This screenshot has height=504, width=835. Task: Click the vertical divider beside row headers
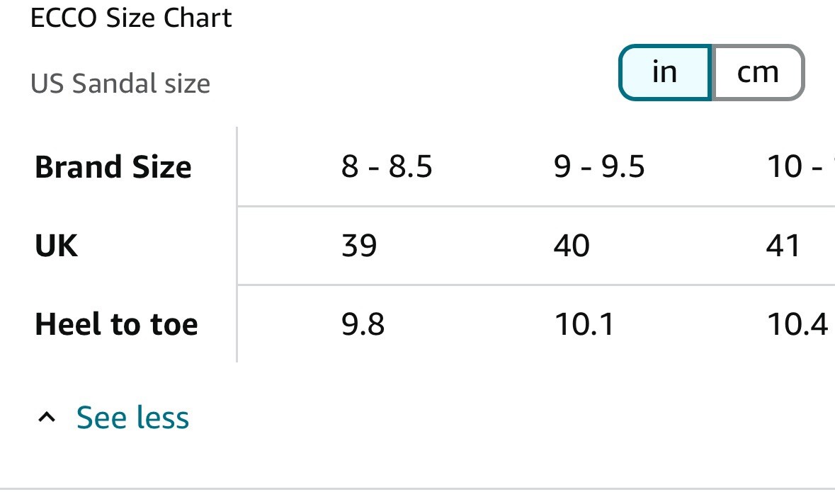point(237,245)
